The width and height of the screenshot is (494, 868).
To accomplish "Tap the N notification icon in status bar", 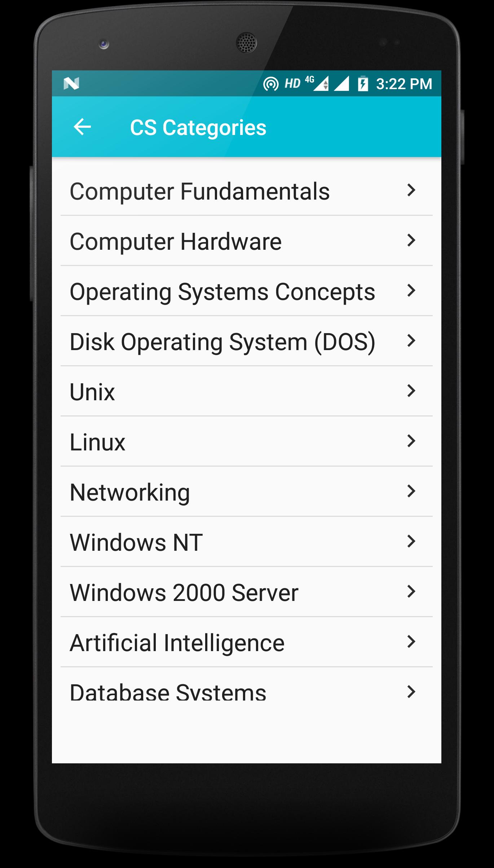I will (71, 84).
